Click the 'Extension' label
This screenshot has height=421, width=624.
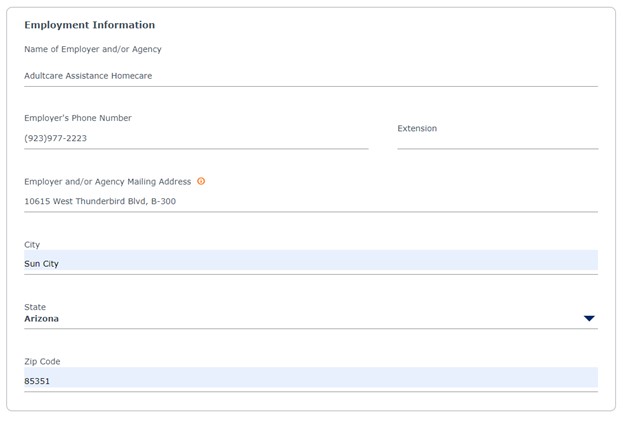click(417, 129)
